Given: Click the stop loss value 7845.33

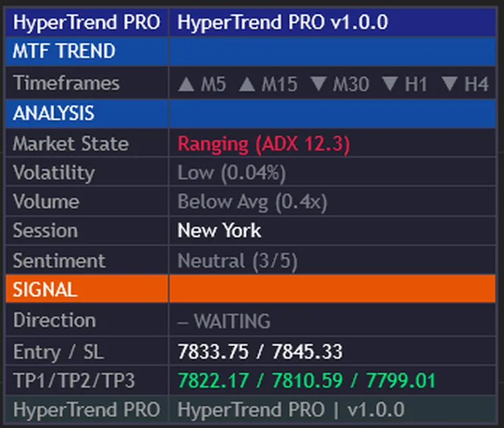Looking at the screenshot, I should [x=307, y=352].
